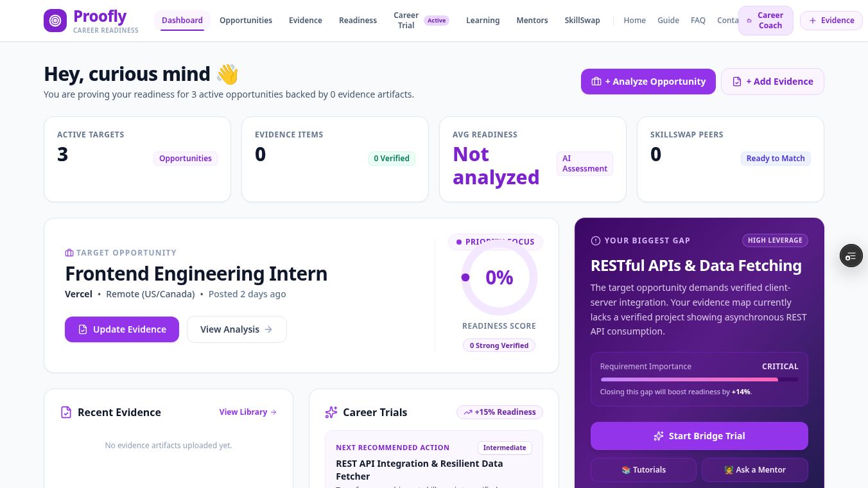Click the AI Assessment badge
The image size is (868, 488).
pyautogui.click(x=584, y=164)
